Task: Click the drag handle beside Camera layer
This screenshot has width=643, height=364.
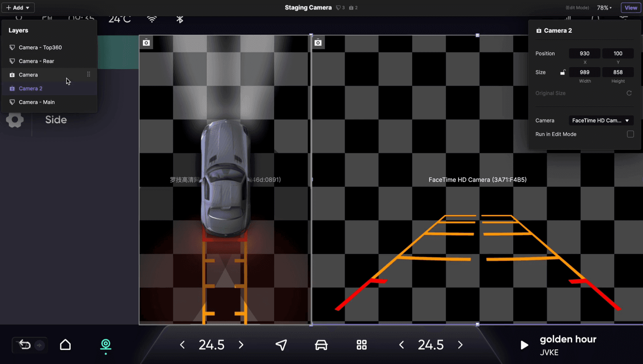Action: pos(88,74)
